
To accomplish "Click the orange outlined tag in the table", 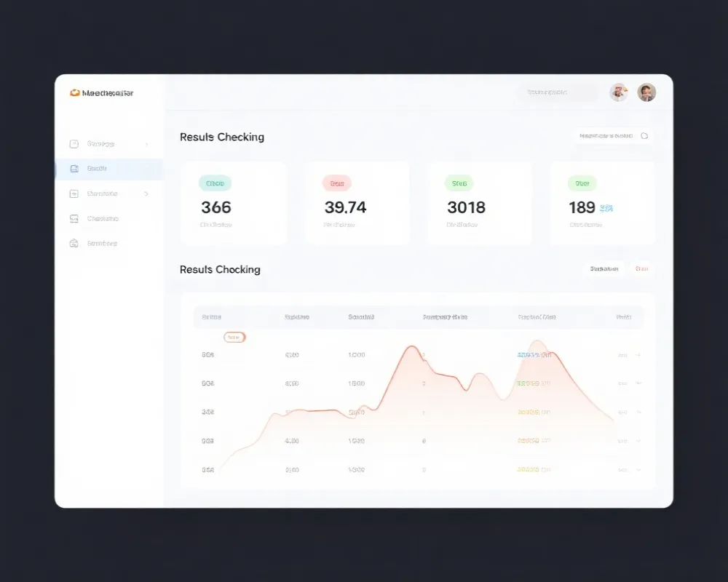I will click(x=234, y=338).
